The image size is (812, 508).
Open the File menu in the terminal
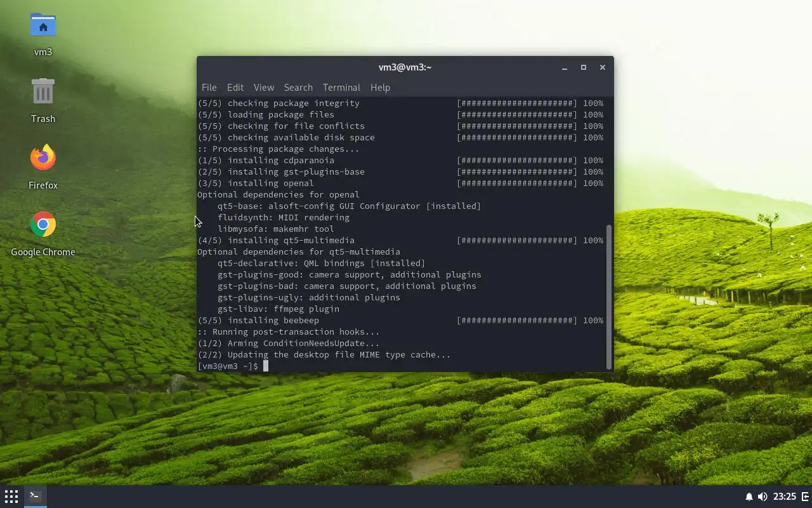pyautogui.click(x=209, y=88)
